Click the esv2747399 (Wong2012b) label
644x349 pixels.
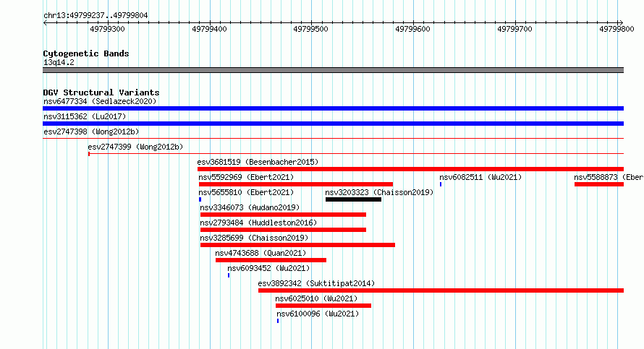(135, 147)
